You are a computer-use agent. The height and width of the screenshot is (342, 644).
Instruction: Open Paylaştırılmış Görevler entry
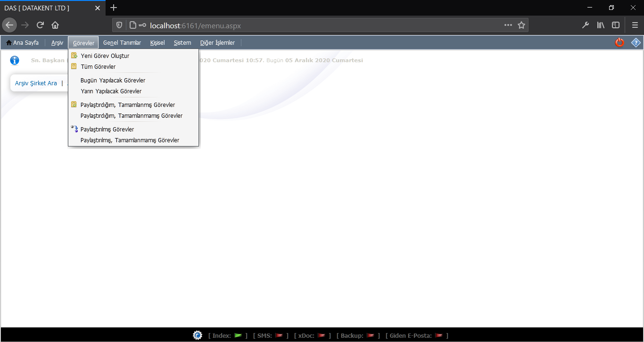(107, 129)
